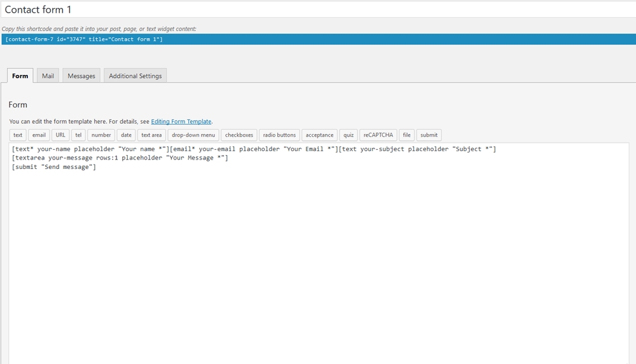Select the blue shortcode field
The height and width of the screenshot is (364, 636).
click(318, 39)
